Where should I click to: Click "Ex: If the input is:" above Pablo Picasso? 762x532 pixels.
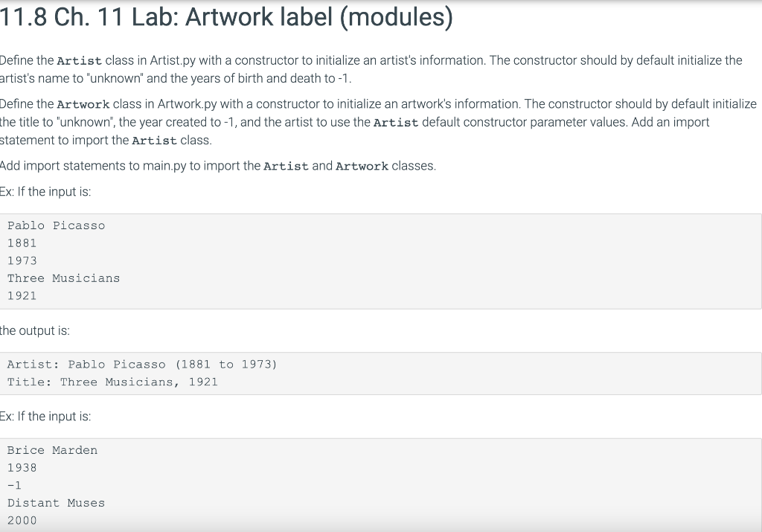tap(45, 192)
